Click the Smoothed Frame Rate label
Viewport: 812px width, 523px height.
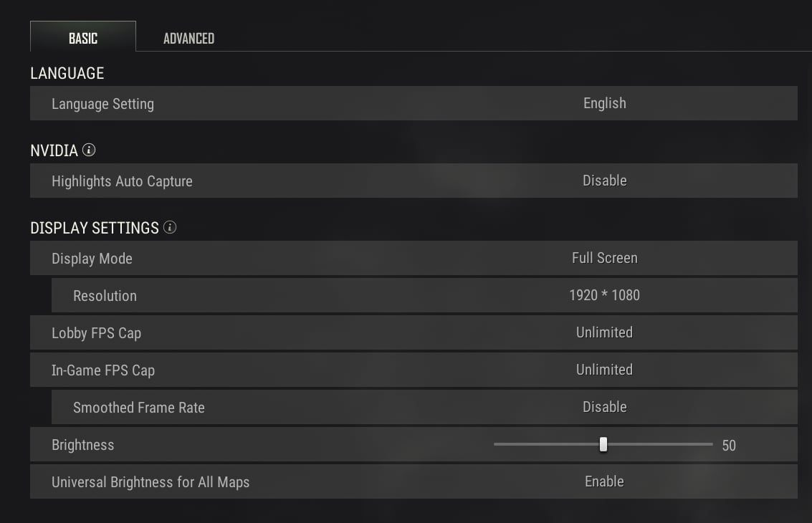[139, 408]
